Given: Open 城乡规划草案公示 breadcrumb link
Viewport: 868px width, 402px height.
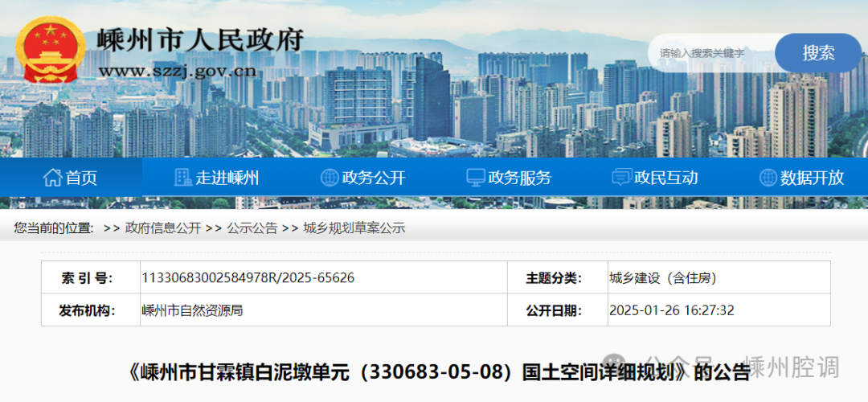Looking at the screenshot, I should tap(354, 228).
